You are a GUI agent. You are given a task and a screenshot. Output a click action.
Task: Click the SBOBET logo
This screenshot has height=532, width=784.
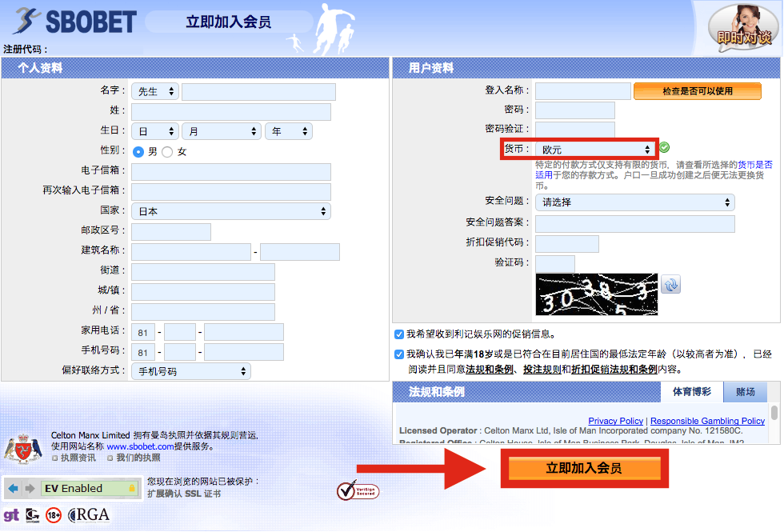[72, 21]
